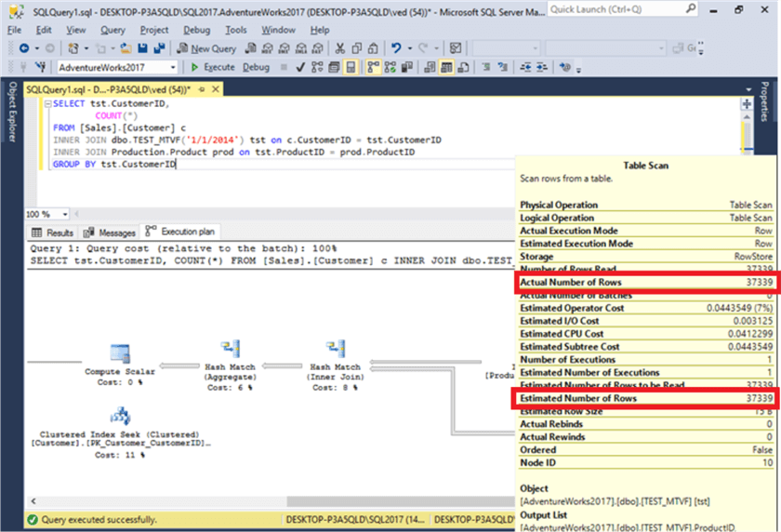Open the Navigate Backward history dropdown arrow
Image resolution: width=781 pixels, height=532 pixels.
click(x=36, y=48)
